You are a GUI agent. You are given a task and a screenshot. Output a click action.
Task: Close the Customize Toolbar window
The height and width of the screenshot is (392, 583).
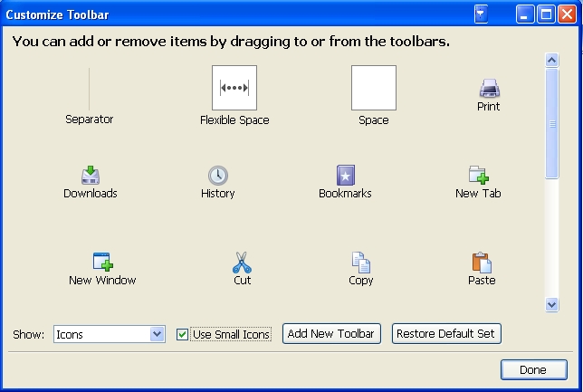[568, 14]
